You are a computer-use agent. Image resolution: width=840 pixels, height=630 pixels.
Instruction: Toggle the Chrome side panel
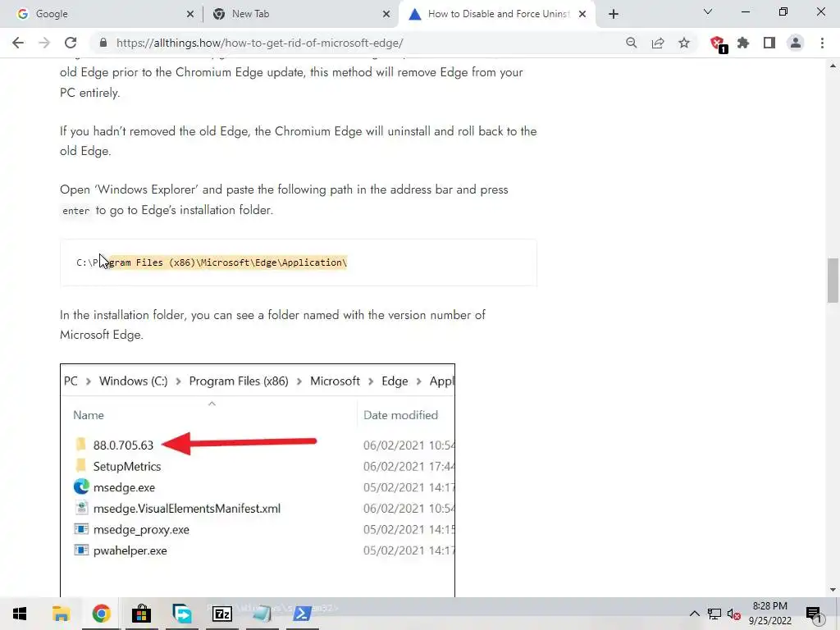(769, 43)
